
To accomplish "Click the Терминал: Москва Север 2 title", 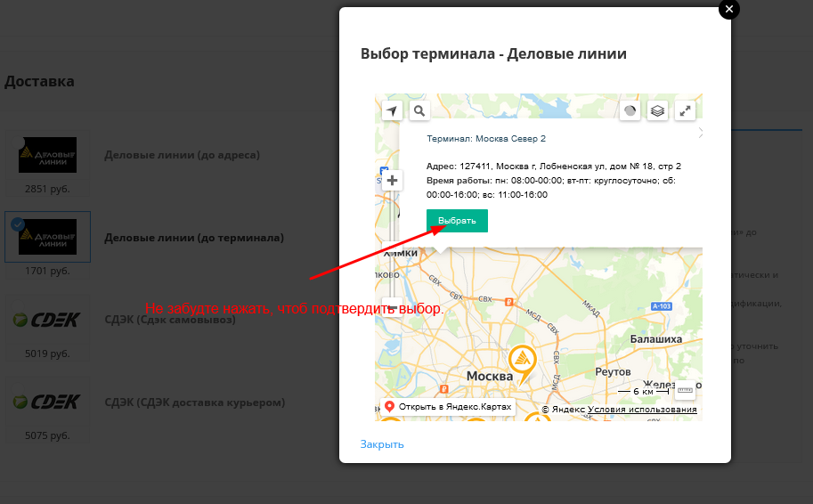I will tap(486, 138).
